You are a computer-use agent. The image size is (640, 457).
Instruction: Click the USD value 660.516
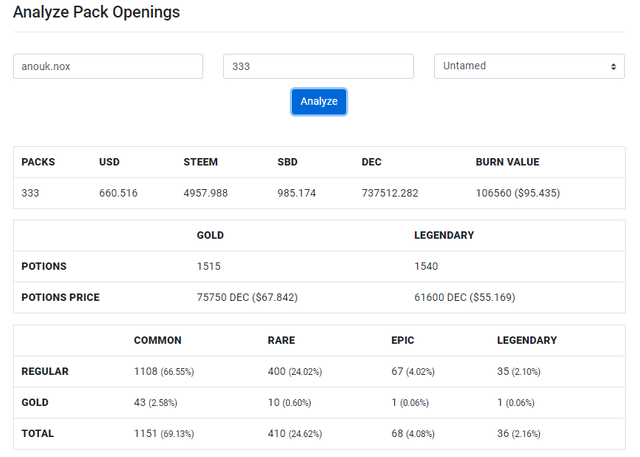point(118,193)
